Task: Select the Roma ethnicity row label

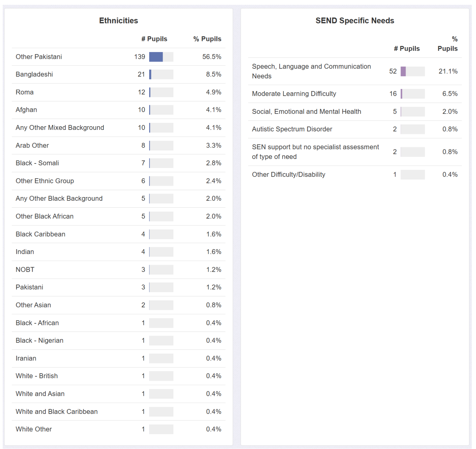Action: [x=25, y=92]
